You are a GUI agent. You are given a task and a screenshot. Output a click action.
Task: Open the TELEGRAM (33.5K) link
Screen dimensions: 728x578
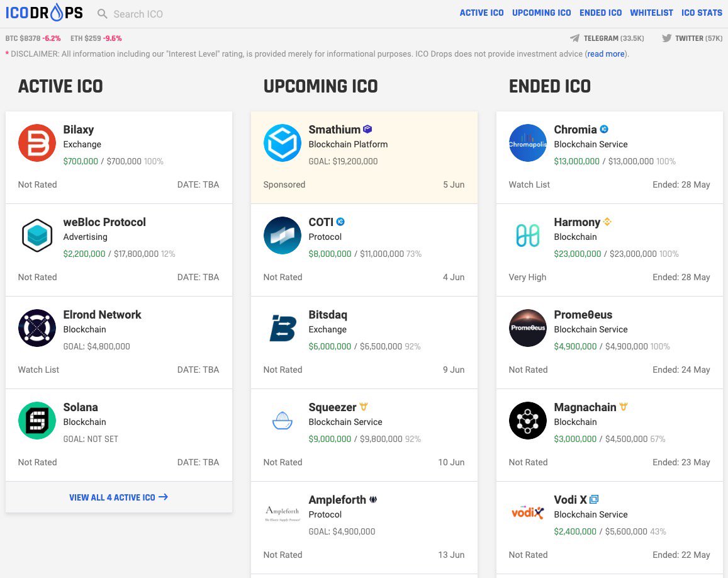pyautogui.click(x=613, y=38)
